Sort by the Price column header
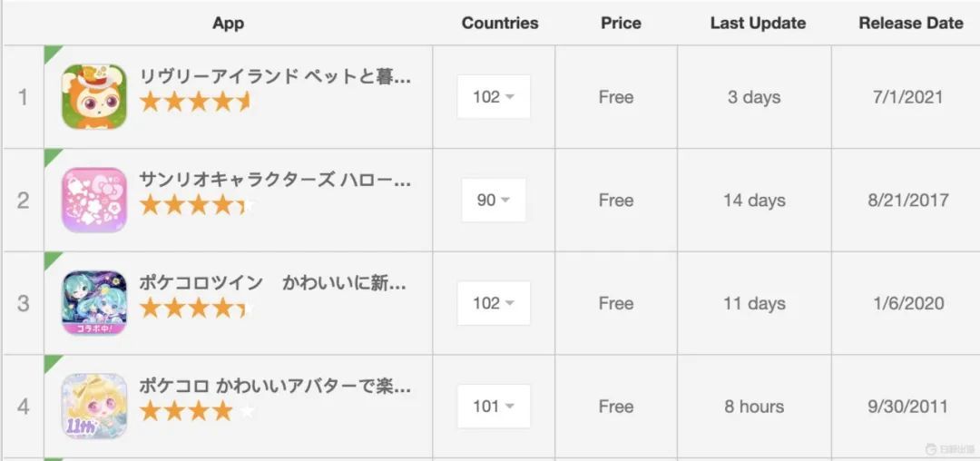Viewport: 980px width, 461px height. click(x=622, y=23)
